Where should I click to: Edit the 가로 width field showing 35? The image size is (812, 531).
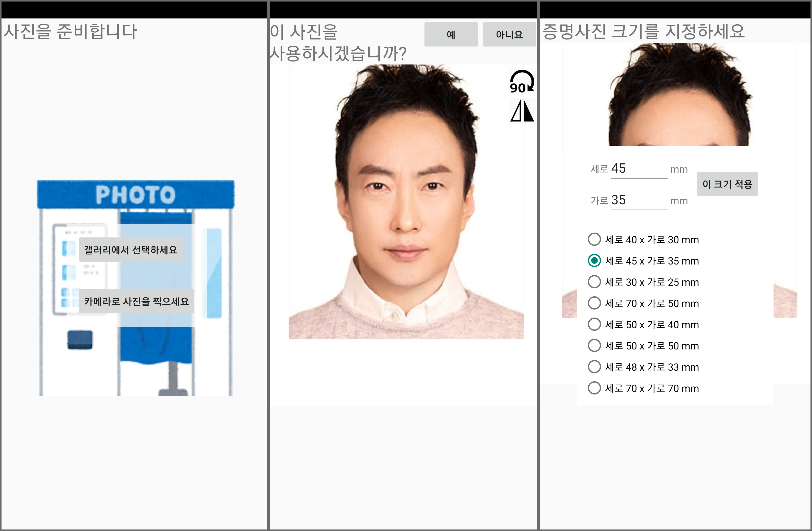(x=639, y=201)
